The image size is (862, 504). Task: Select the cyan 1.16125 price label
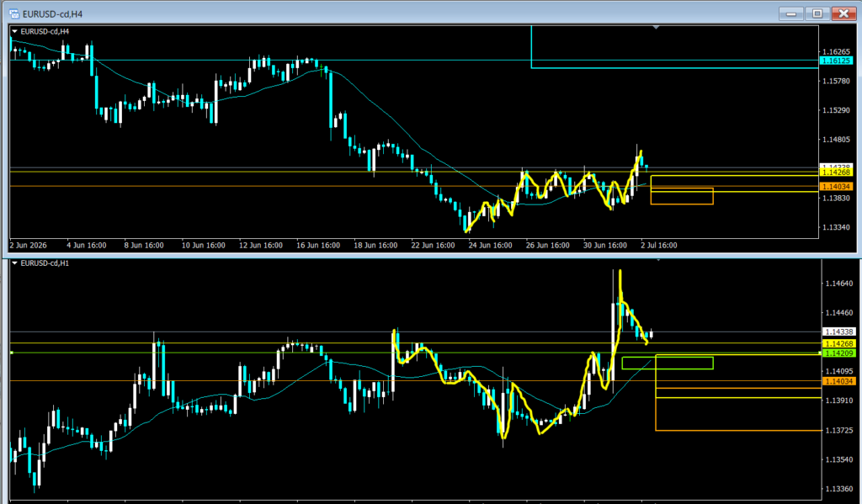point(836,61)
